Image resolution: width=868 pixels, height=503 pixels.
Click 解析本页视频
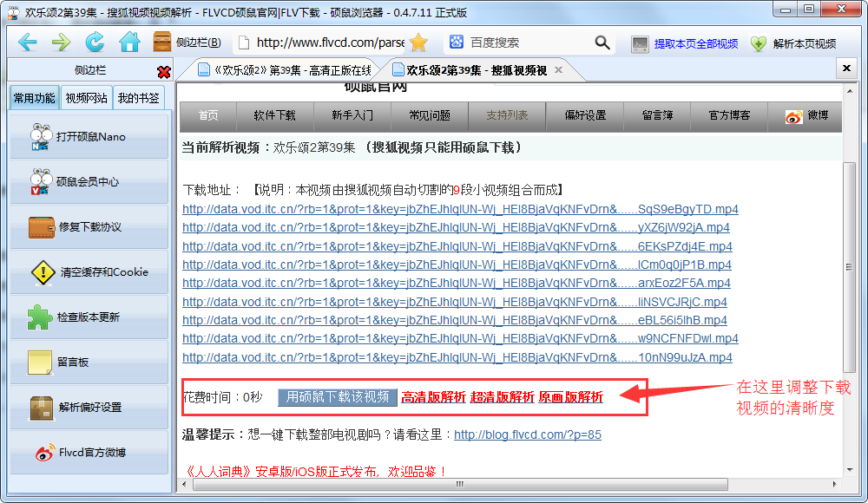click(x=793, y=43)
